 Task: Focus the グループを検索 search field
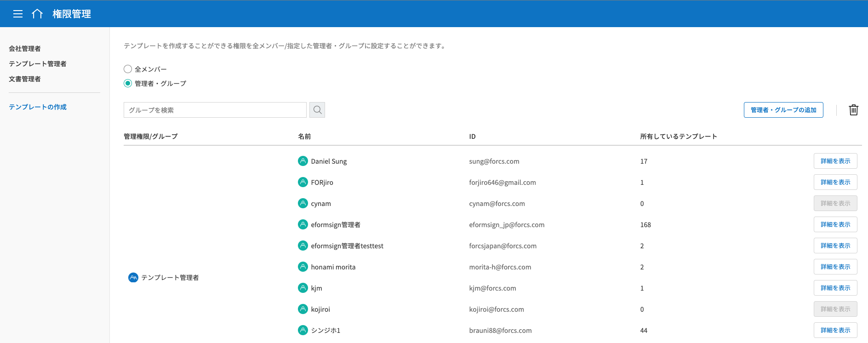pyautogui.click(x=215, y=110)
